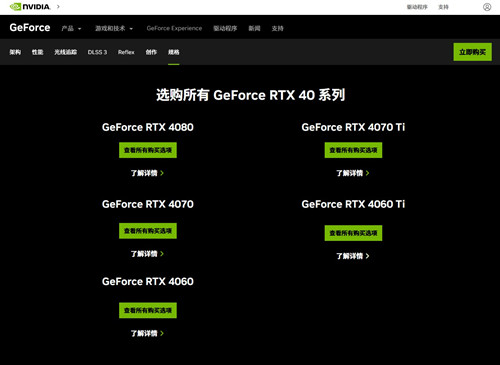Open the user account profile icon
500x365 pixels.
click(x=487, y=7)
